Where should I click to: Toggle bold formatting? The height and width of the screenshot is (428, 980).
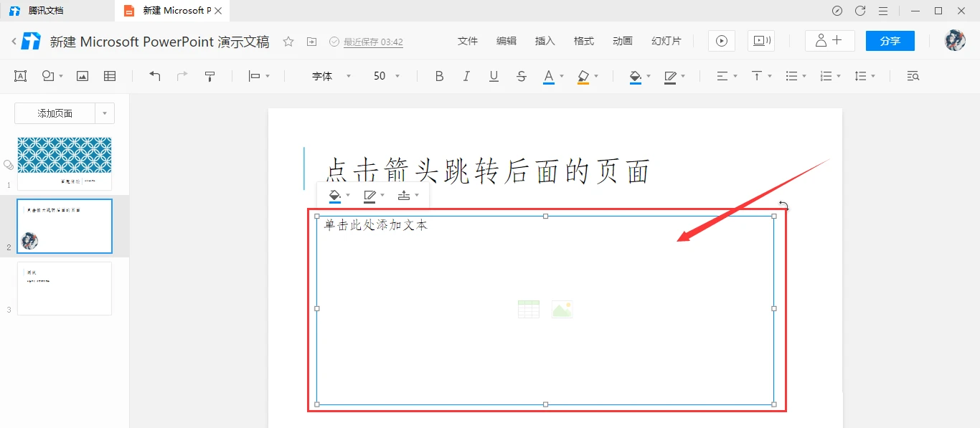pos(439,76)
